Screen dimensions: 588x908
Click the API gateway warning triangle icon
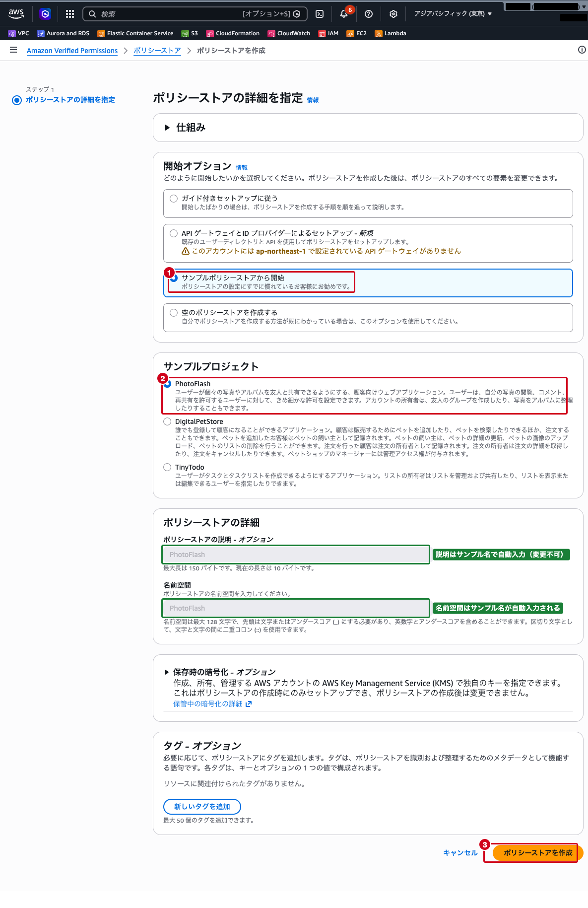(x=186, y=251)
